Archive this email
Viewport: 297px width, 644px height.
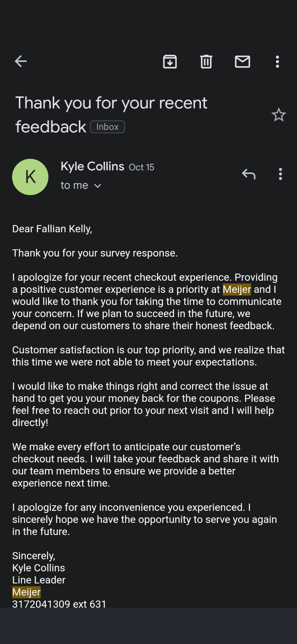coord(170,62)
